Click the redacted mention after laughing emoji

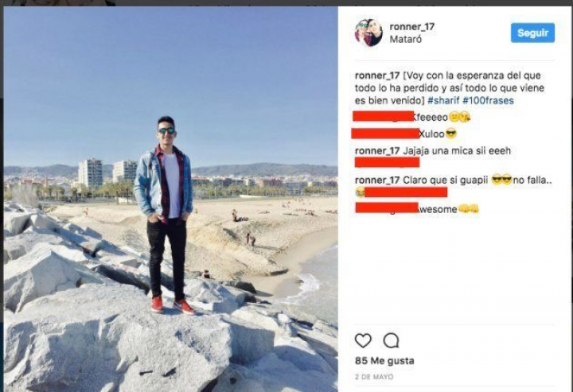coord(406,192)
